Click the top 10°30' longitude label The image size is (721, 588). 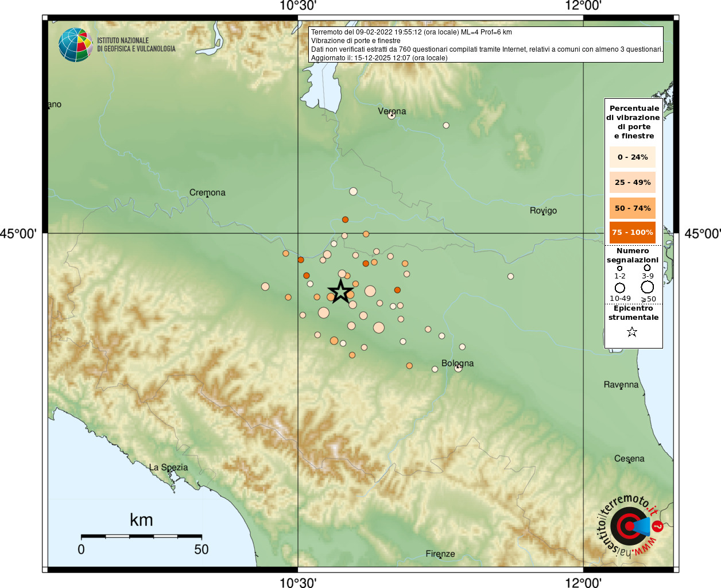(x=298, y=6)
